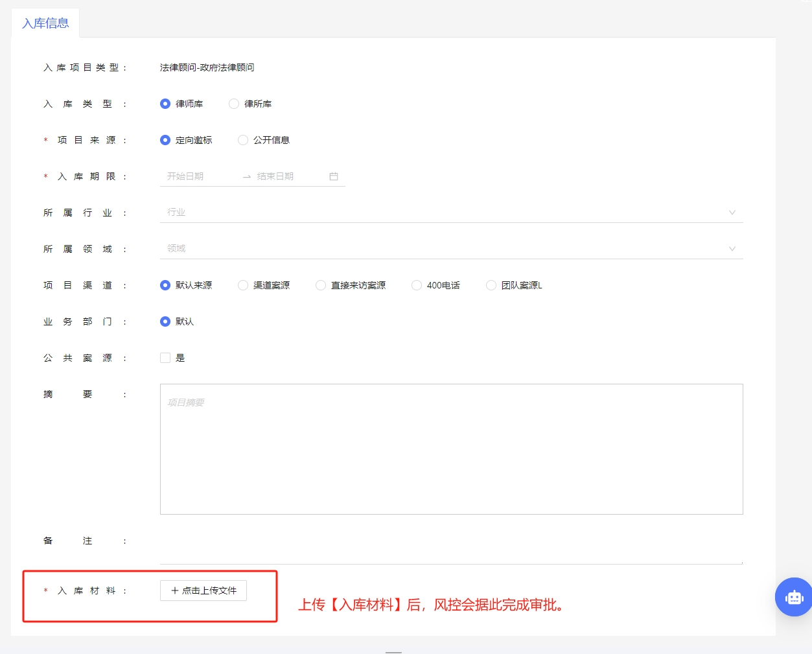Open the chatbot assistant robot icon
The width and height of the screenshot is (812, 654).
pos(794,597)
